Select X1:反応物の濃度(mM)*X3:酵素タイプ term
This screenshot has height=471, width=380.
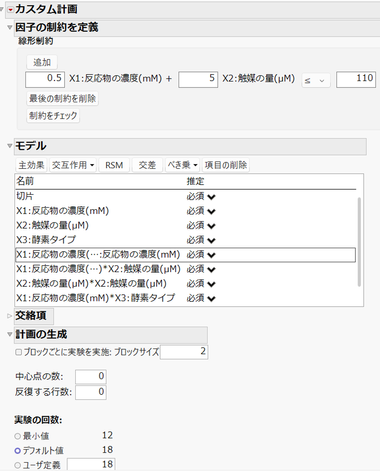click(96, 298)
